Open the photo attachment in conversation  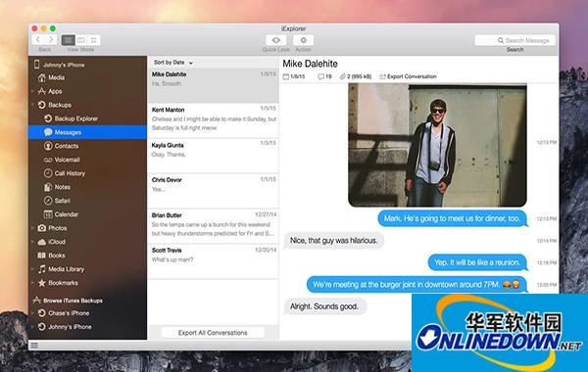pos(437,145)
